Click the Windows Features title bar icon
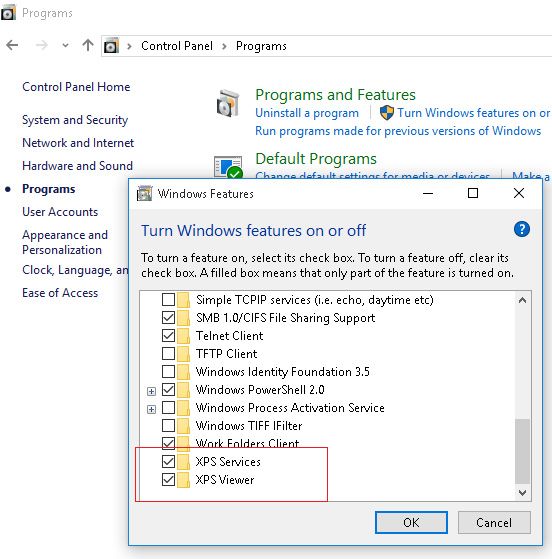The width and height of the screenshot is (552, 559). [144, 194]
